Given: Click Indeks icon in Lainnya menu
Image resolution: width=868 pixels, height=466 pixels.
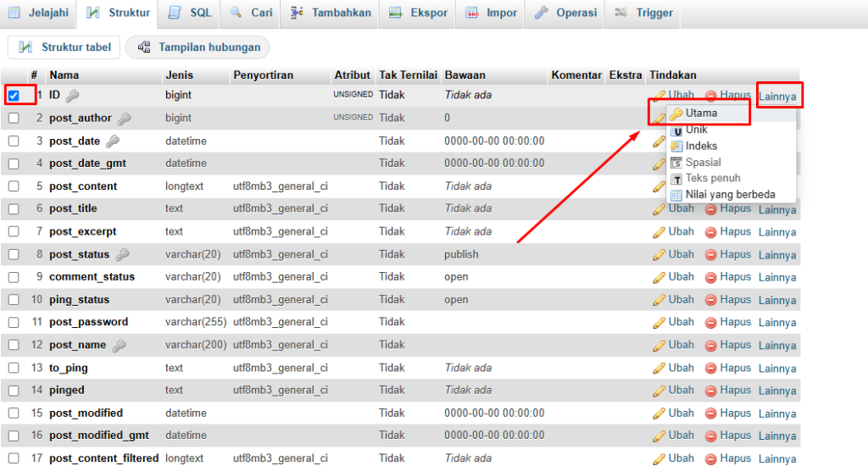Looking at the screenshot, I should [x=676, y=146].
